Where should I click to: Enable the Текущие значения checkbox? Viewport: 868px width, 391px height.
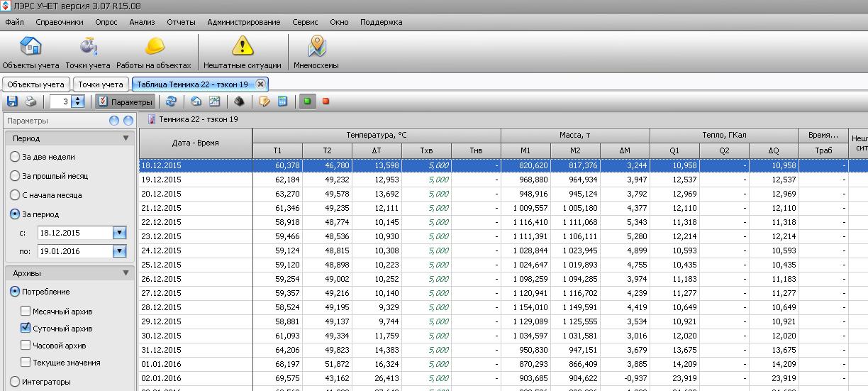click(26, 363)
